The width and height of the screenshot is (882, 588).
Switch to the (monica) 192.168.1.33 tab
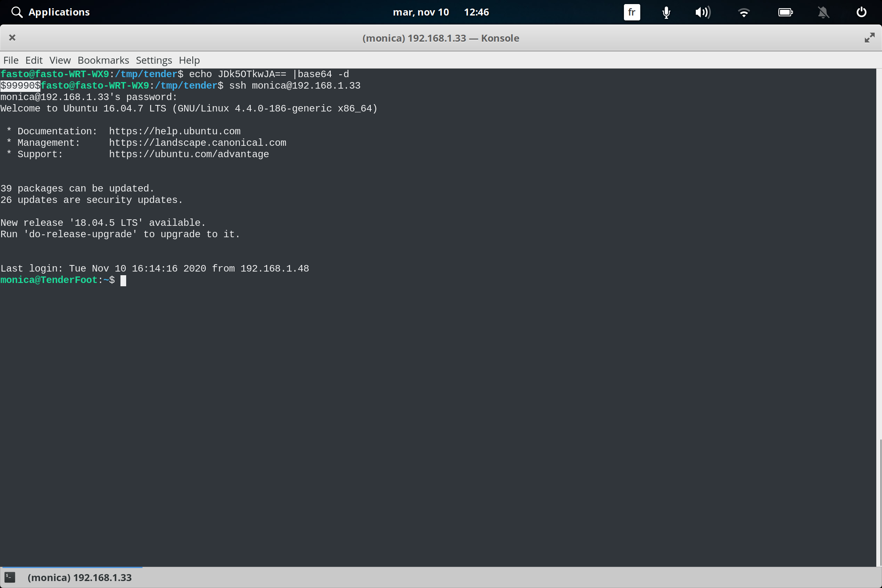click(80, 577)
